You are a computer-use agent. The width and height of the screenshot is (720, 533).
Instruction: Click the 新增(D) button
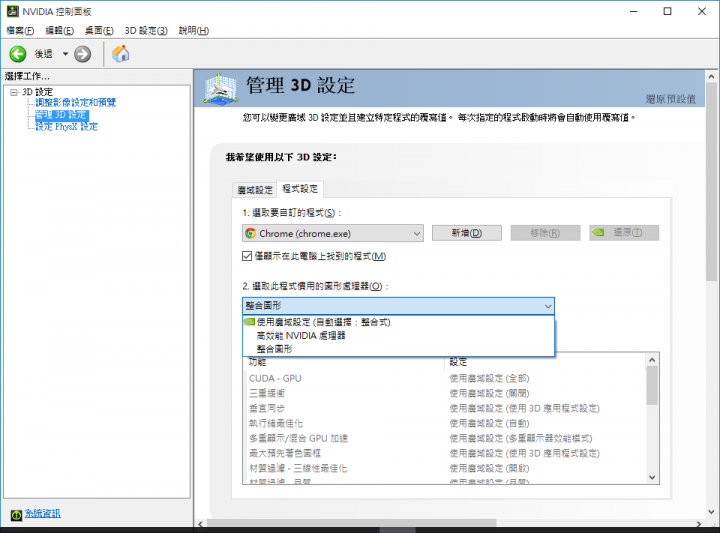(467, 233)
